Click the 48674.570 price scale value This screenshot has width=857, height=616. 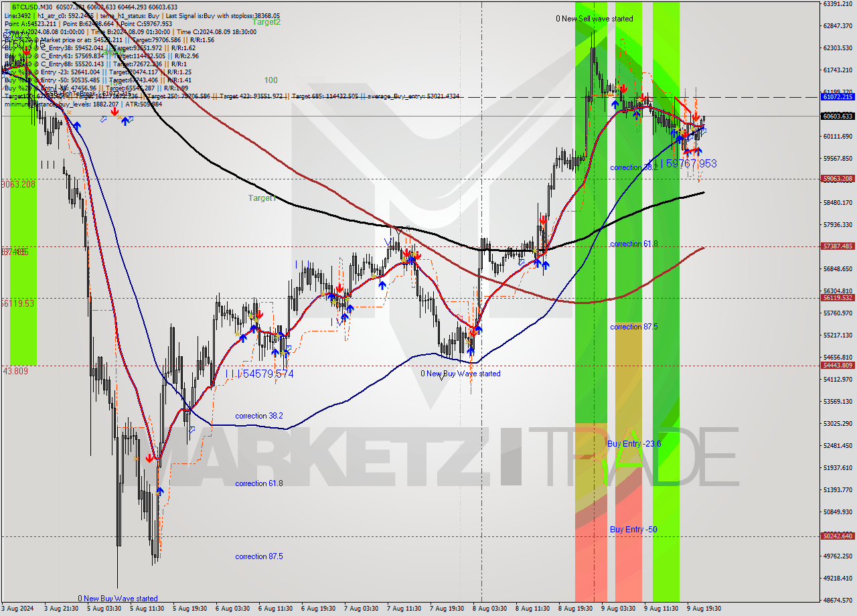[838, 600]
